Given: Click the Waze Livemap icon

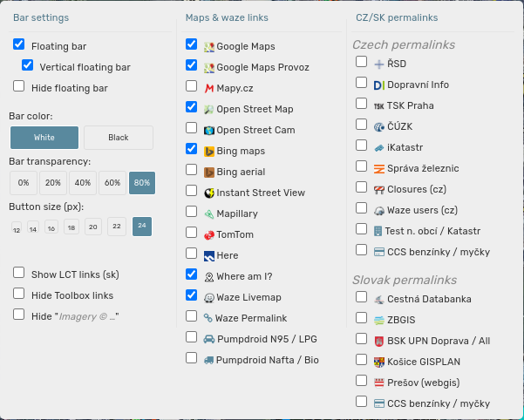Looking at the screenshot, I should 209,297.
